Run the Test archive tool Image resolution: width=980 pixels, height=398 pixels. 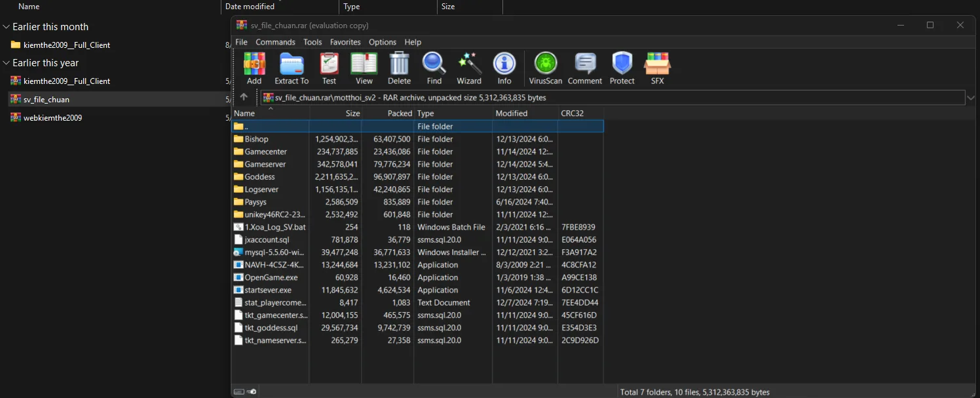coord(329,68)
